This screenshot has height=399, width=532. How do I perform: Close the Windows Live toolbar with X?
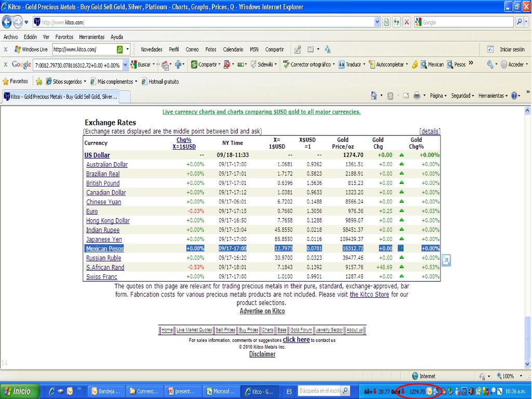pyautogui.click(x=6, y=49)
